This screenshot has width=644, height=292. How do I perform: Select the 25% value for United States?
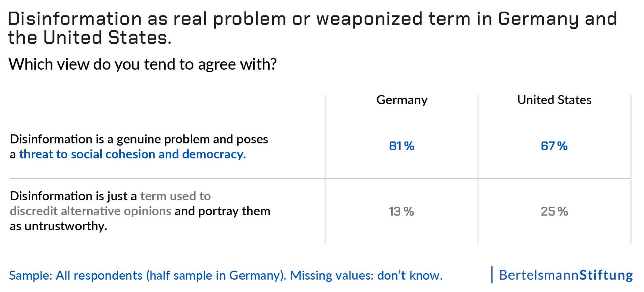click(554, 211)
